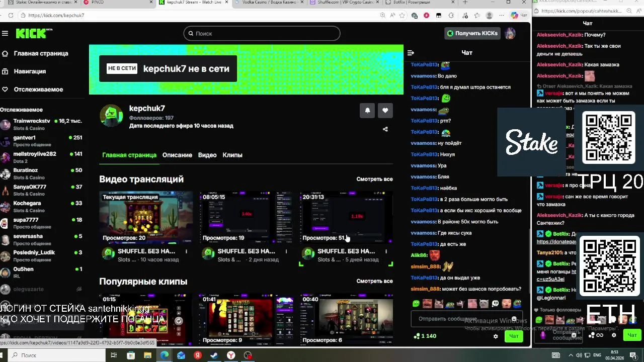Open File Explorer from the taskbar

[147, 355]
